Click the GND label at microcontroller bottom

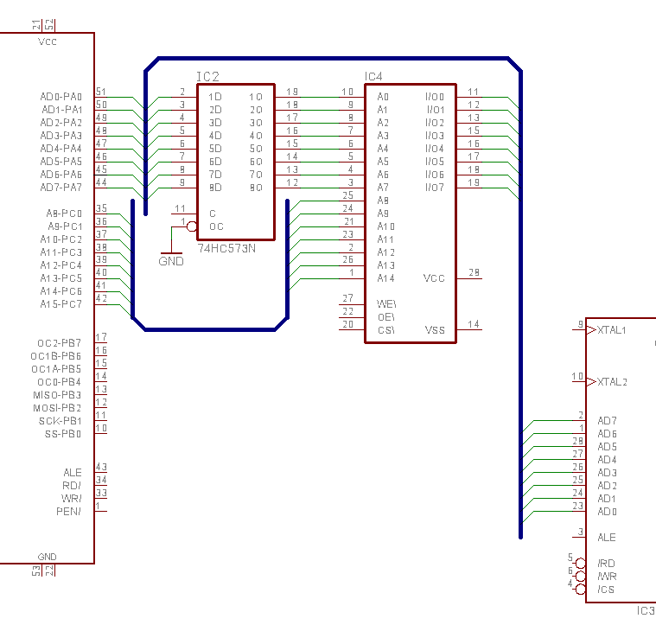pos(47,557)
